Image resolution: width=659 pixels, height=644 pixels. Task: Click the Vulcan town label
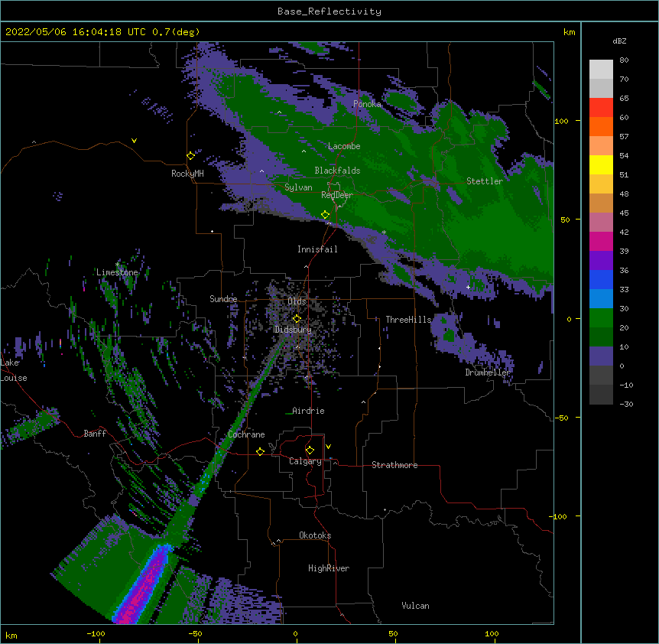point(415,606)
